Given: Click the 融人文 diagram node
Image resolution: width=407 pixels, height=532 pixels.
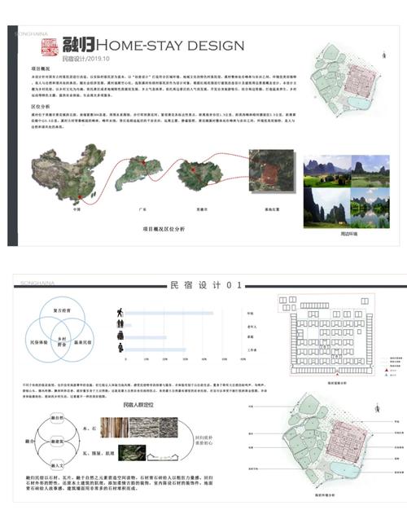Looking at the screenshot, I should point(57,465).
